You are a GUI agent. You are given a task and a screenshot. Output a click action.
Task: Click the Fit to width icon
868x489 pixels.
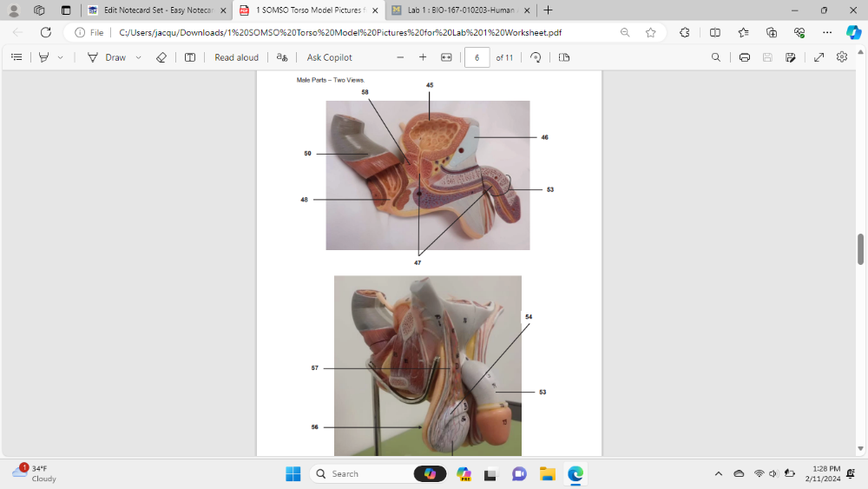pyautogui.click(x=446, y=57)
